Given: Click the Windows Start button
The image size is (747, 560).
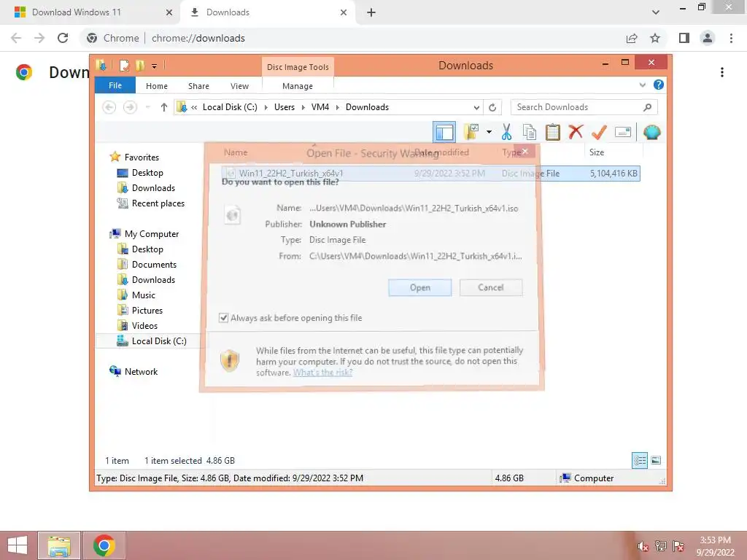Looking at the screenshot, I should click(18, 545).
